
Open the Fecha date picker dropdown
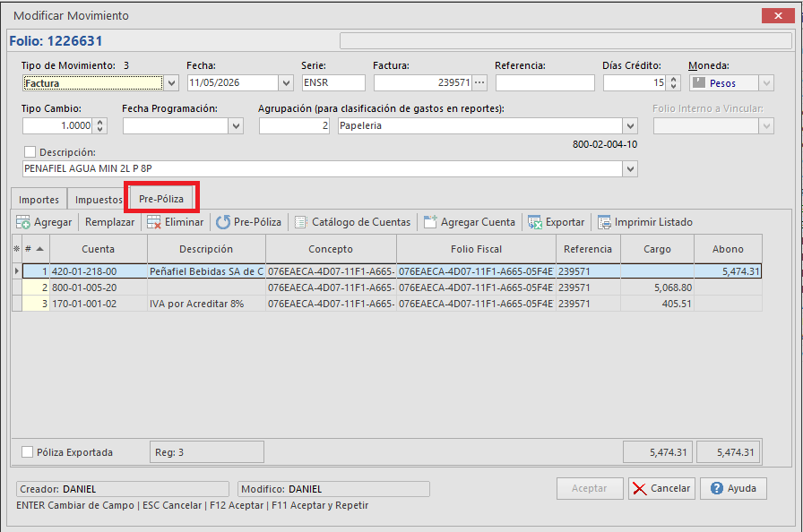tap(286, 83)
